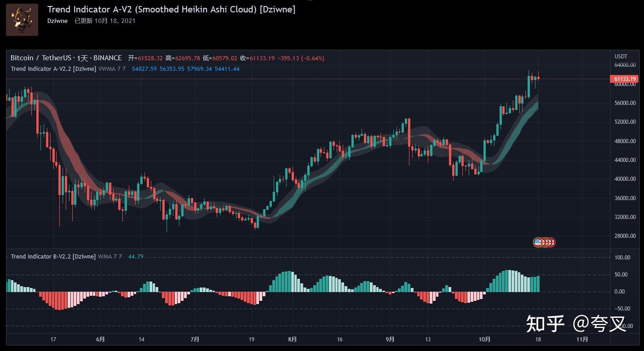Open the Trend Indicator A-V2 article title
Image resolution: width=644 pixels, height=351 pixels.
(170, 9)
